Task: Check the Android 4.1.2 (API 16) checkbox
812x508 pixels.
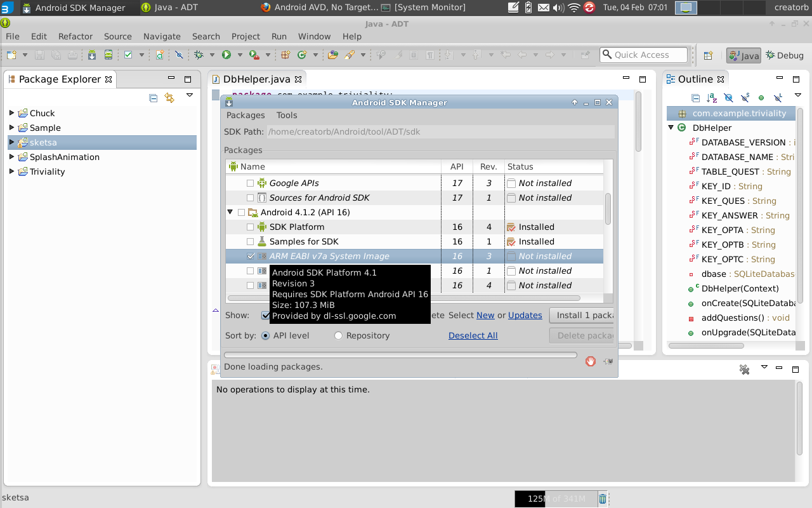Action: pyautogui.click(x=241, y=212)
